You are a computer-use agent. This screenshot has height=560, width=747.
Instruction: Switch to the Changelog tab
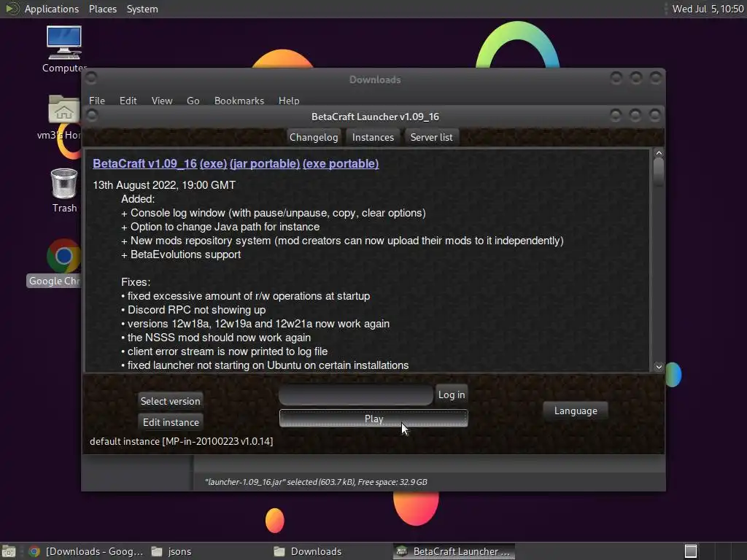[314, 137]
